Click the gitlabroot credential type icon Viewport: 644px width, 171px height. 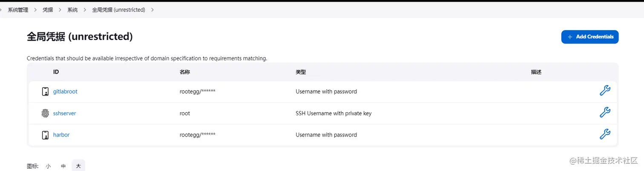coord(45,91)
